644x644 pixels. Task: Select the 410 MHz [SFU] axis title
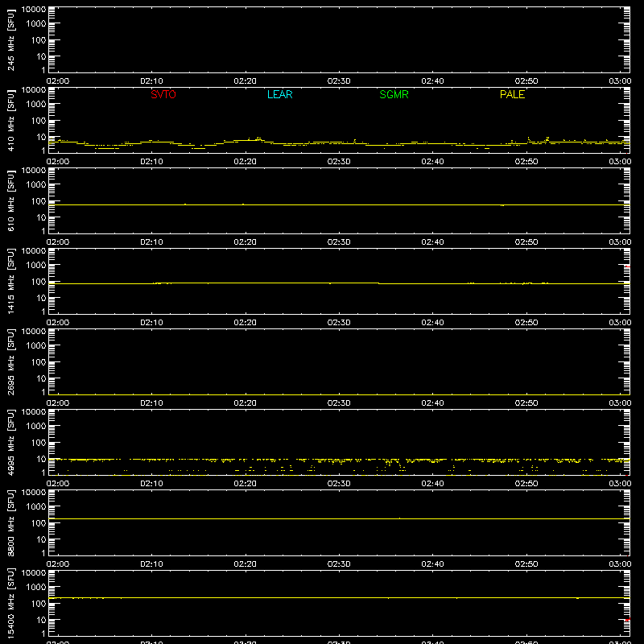[10, 120]
